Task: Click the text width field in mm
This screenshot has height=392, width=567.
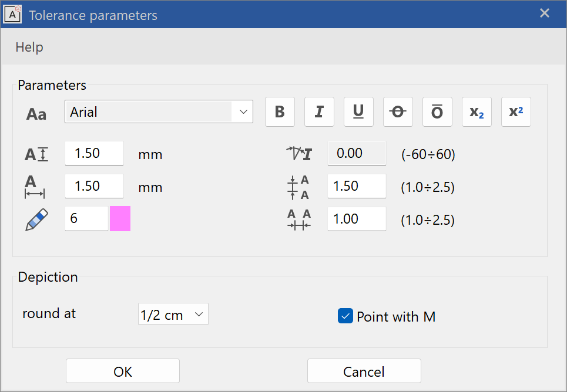Action: pos(94,187)
